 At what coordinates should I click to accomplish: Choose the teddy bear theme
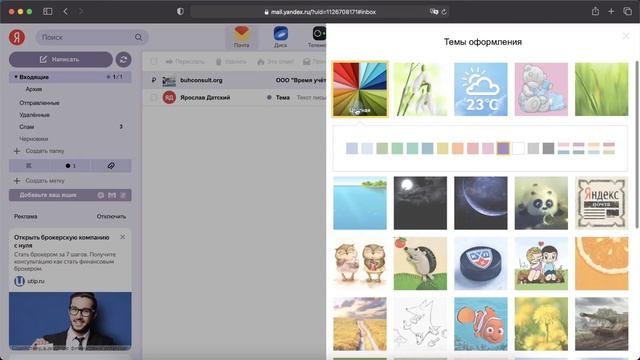click(541, 89)
